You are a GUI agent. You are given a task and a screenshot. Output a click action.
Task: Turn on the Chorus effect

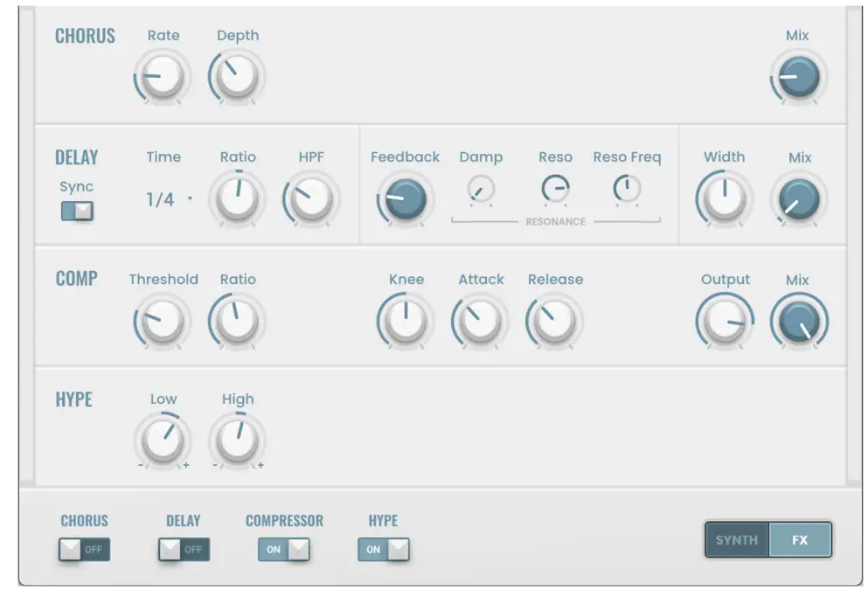click(x=83, y=549)
